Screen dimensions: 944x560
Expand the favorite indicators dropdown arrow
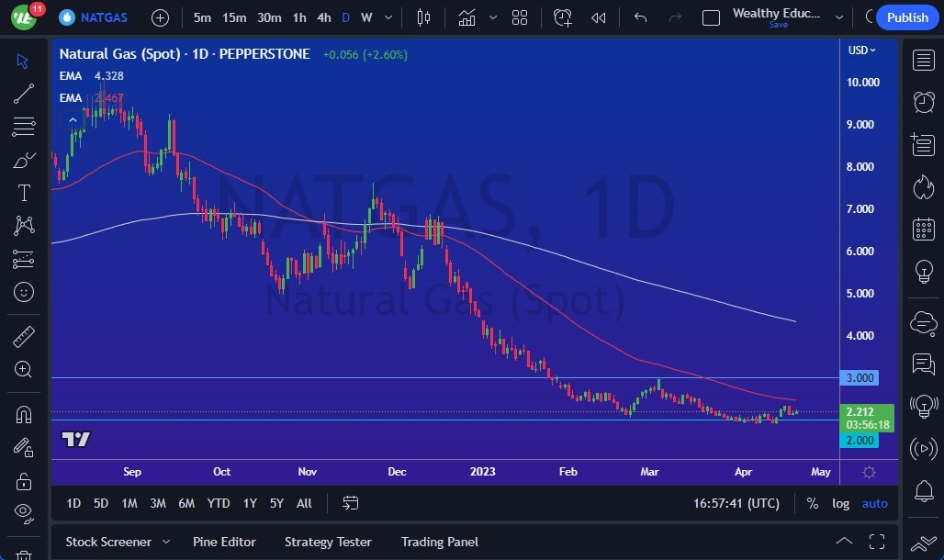(x=493, y=18)
